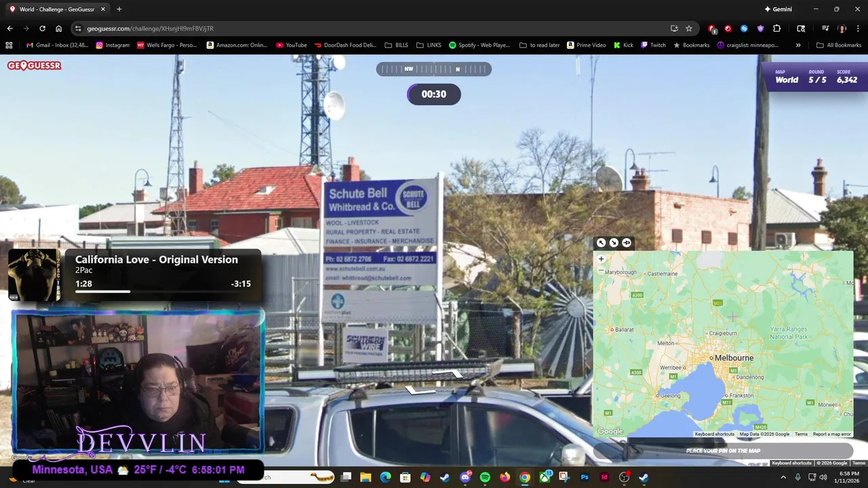Open Spotify from the taskbar
The width and height of the screenshot is (868, 488).
click(x=485, y=477)
